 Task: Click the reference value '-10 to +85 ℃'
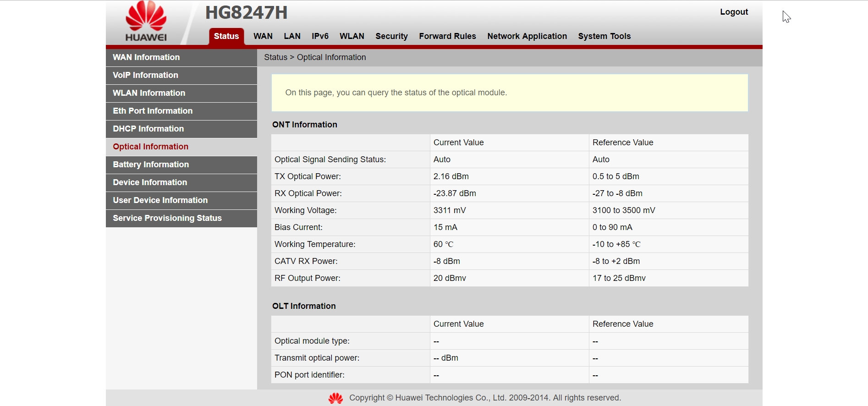tap(616, 244)
